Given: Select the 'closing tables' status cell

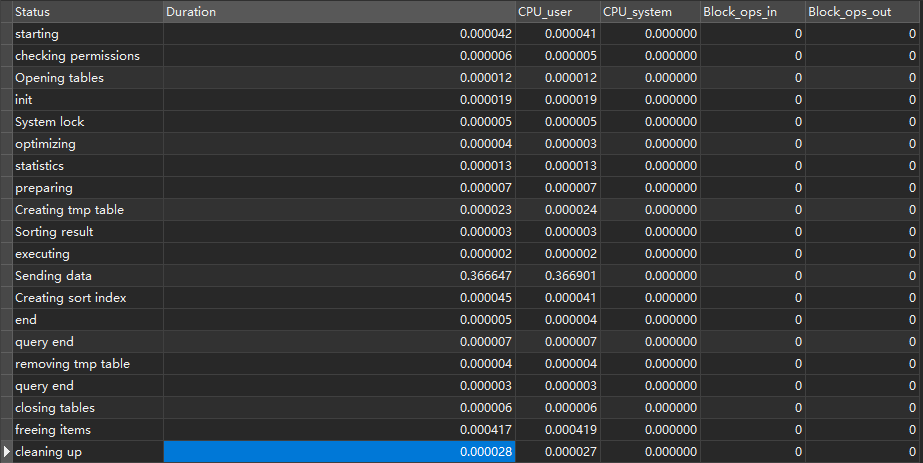Looking at the screenshot, I should [x=87, y=408].
